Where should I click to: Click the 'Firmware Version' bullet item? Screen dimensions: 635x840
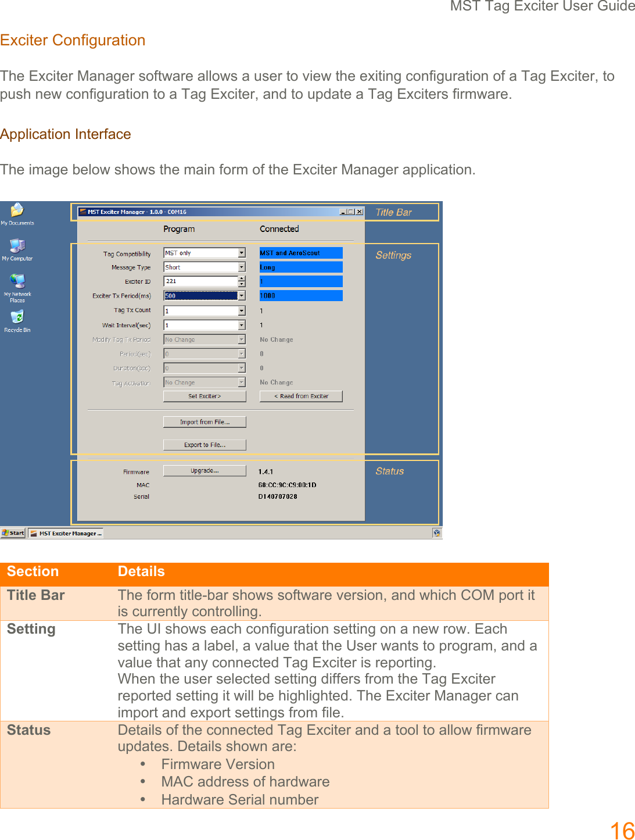pos(218,764)
